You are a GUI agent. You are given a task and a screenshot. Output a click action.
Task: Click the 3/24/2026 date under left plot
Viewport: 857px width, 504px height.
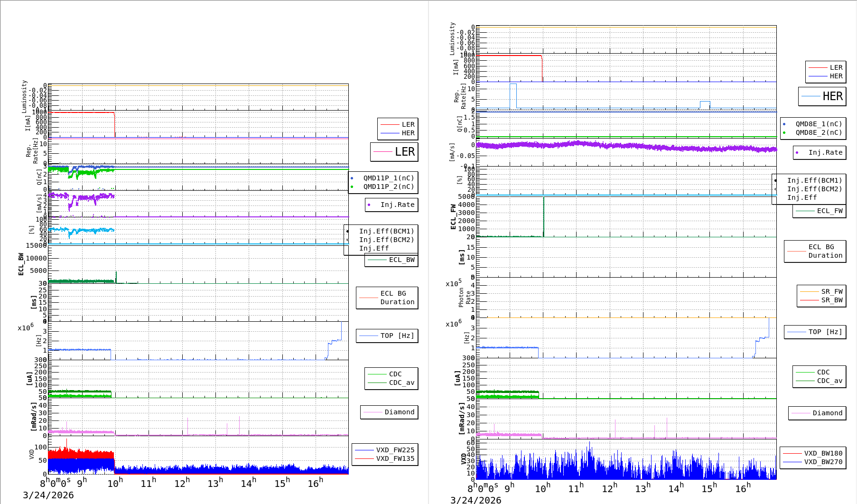(48, 495)
